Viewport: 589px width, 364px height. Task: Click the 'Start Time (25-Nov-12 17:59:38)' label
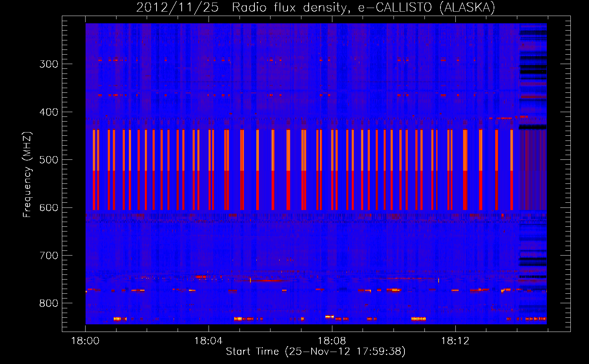point(316,351)
